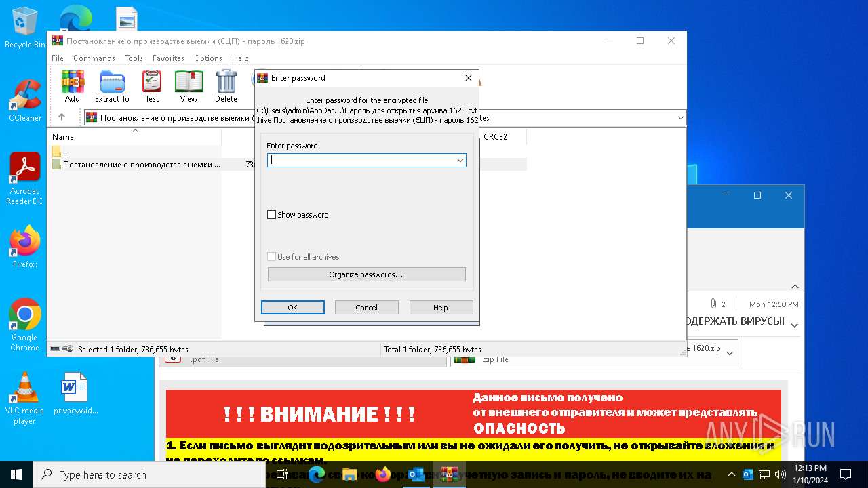Show hidden system tray icons
This screenshot has height=488, width=868.
click(x=731, y=474)
